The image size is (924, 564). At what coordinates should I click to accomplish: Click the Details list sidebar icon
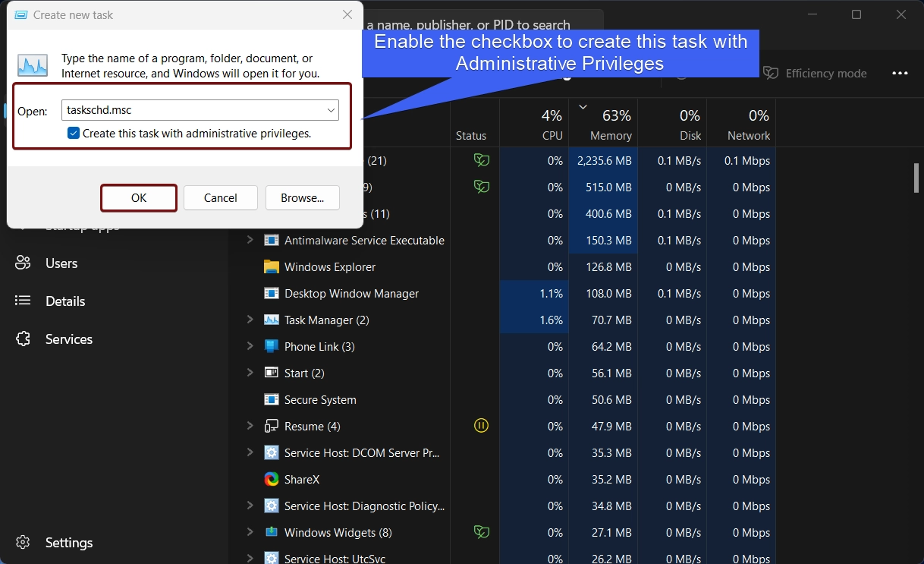(x=23, y=301)
